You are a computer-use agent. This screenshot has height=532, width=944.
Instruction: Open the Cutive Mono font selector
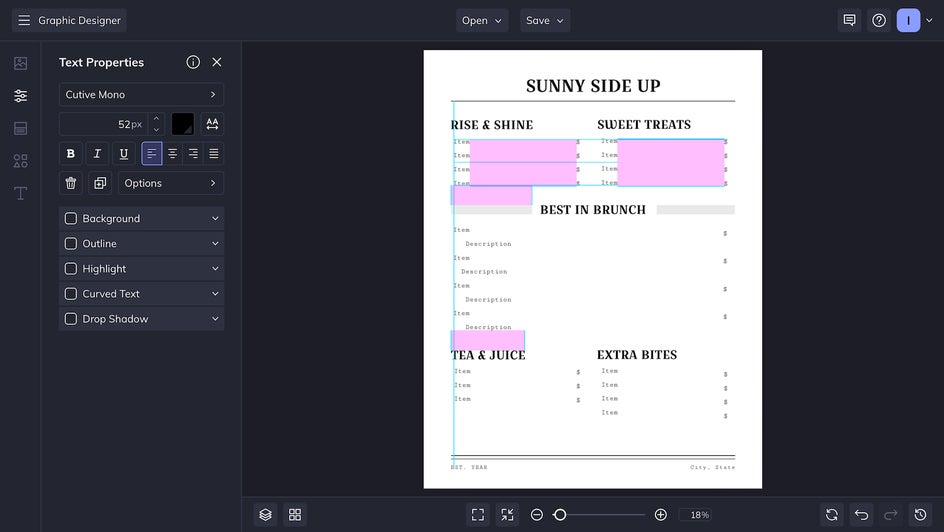pos(141,94)
